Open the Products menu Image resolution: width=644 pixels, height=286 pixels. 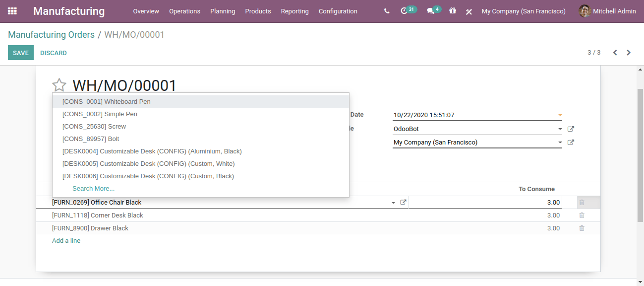(x=258, y=11)
